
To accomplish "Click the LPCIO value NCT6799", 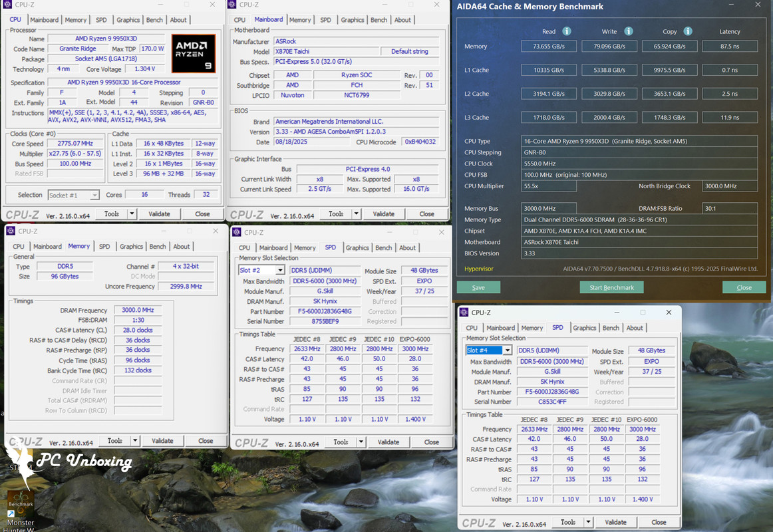I will click(x=357, y=95).
